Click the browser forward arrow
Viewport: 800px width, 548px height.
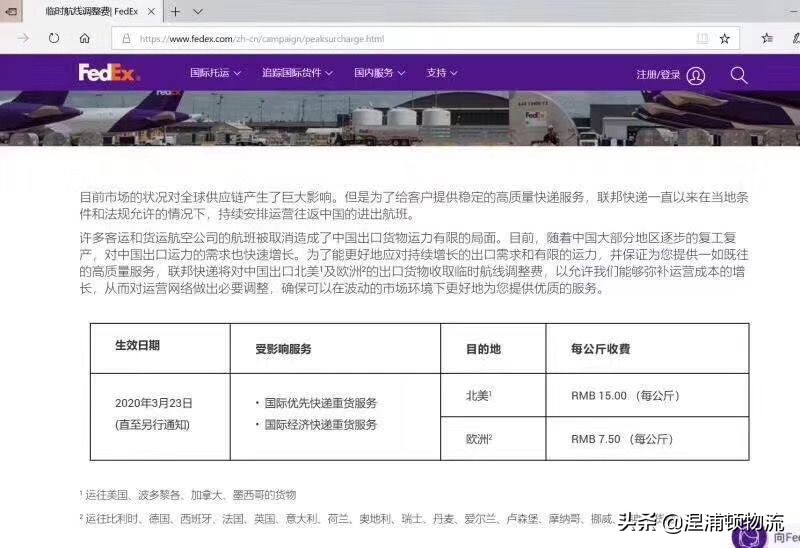tap(23, 38)
